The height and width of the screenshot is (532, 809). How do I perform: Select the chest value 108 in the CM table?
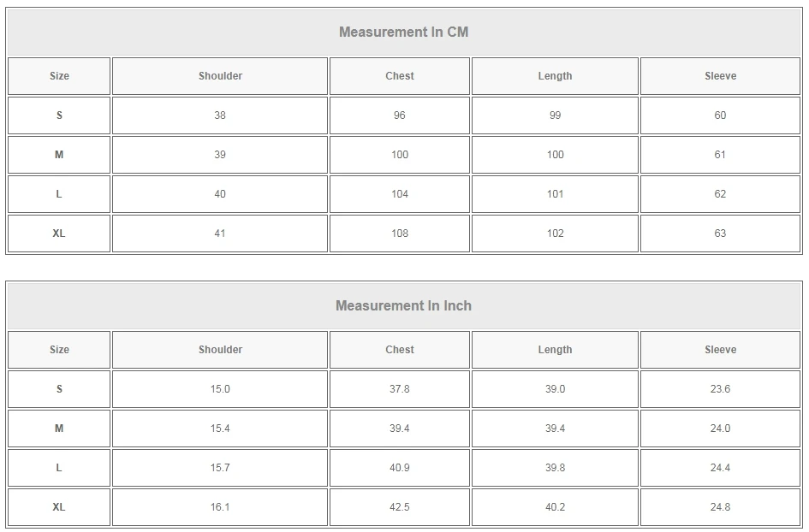click(x=400, y=233)
